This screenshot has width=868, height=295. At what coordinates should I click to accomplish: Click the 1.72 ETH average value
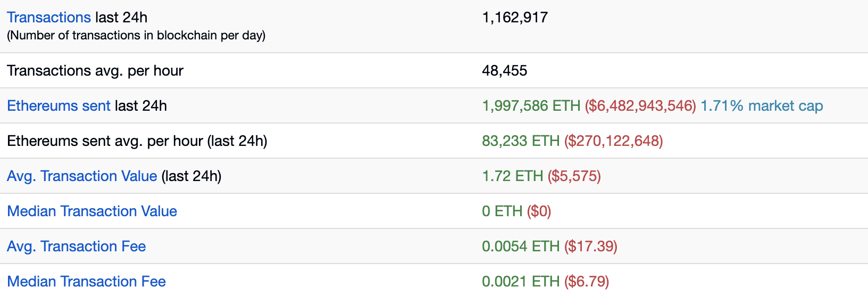[x=512, y=176]
